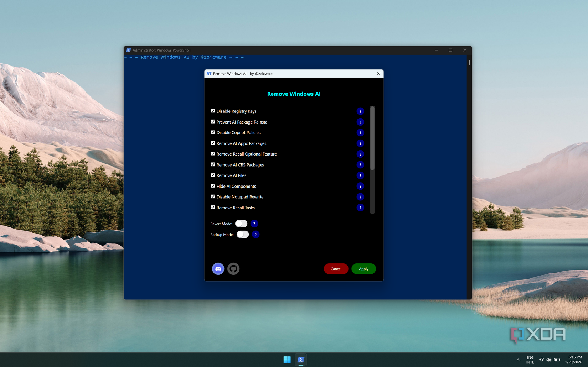View help for Remove Recall Optional Feature

pos(360,154)
